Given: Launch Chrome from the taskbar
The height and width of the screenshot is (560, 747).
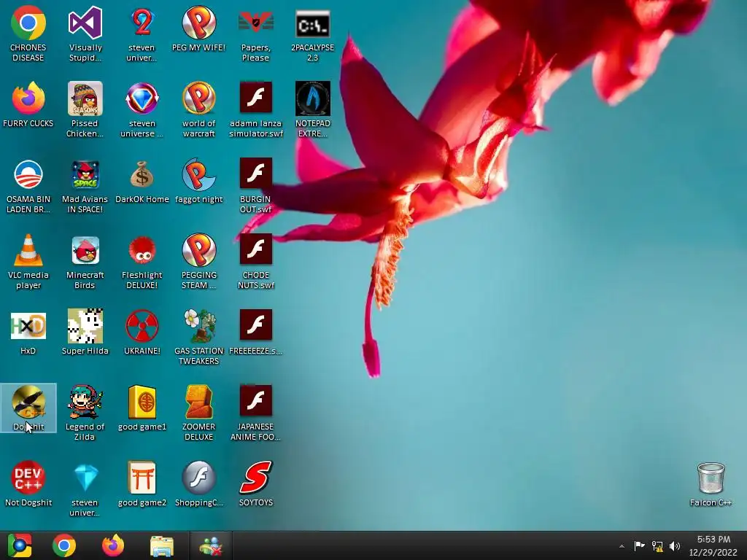Looking at the screenshot, I should point(64,545).
